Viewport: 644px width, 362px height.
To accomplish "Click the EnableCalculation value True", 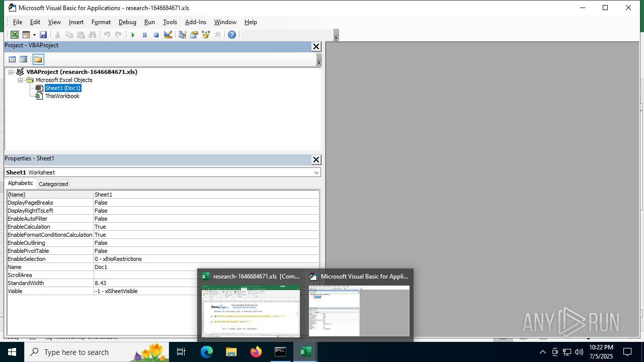I will (x=206, y=227).
